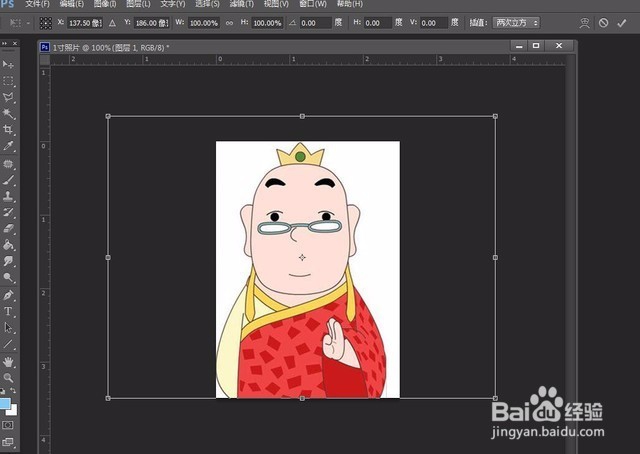Close the toolbox panel with X
The height and width of the screenshot is (454, 640).
pyautogui.click(x=15, y=43)
